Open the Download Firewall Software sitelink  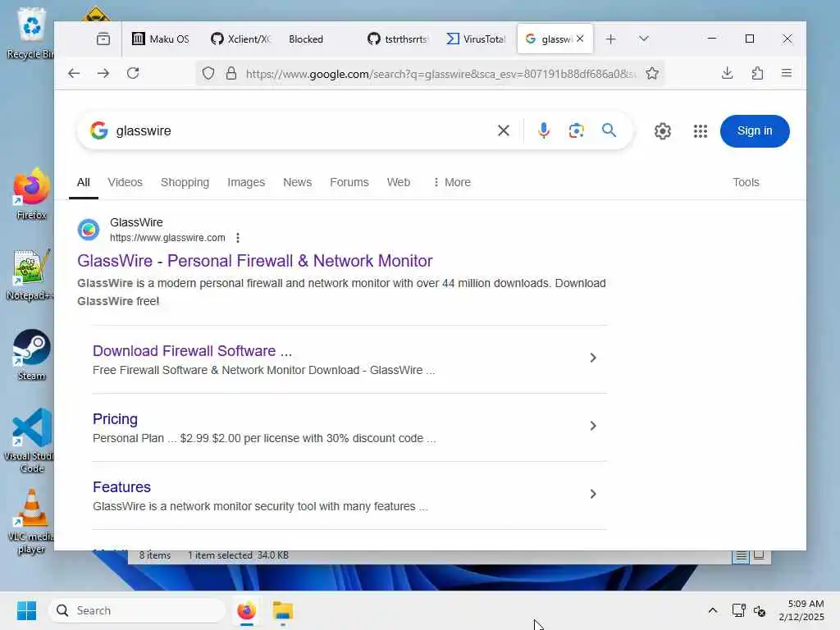point(192,351)
